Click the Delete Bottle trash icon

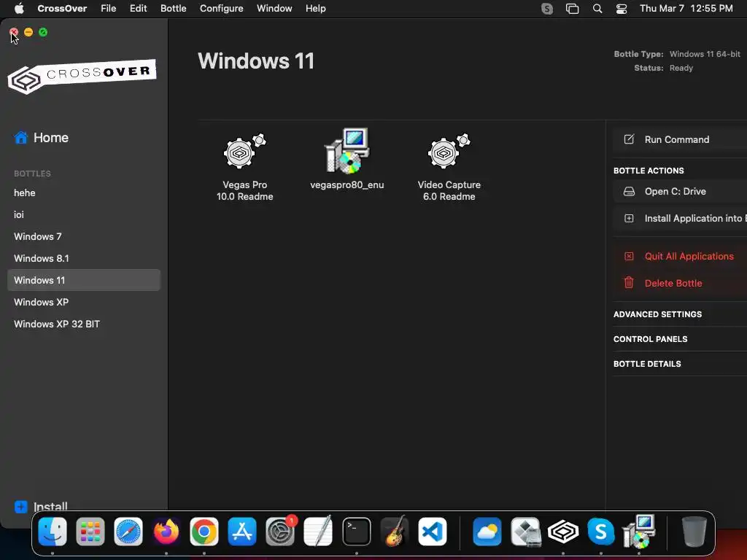click(629, 283)
